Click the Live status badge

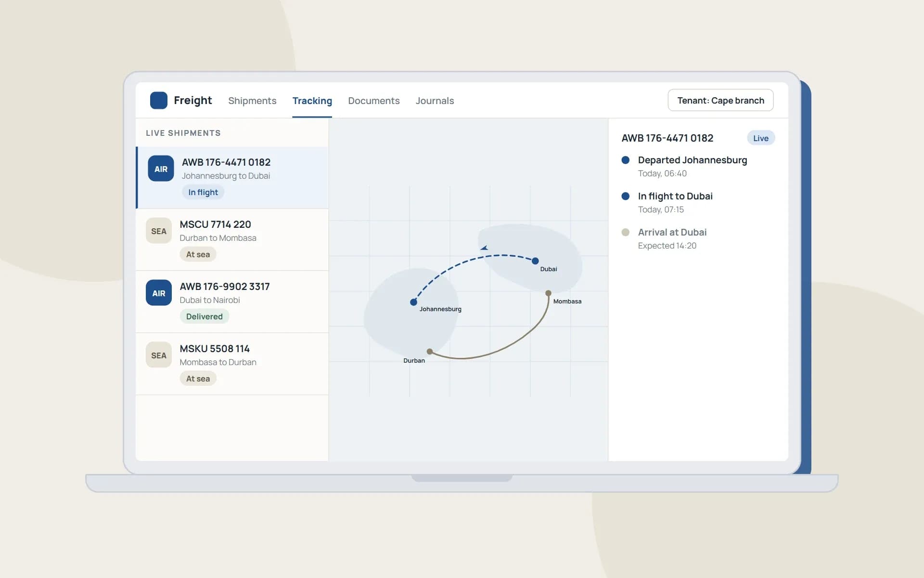tap(761, 138)
